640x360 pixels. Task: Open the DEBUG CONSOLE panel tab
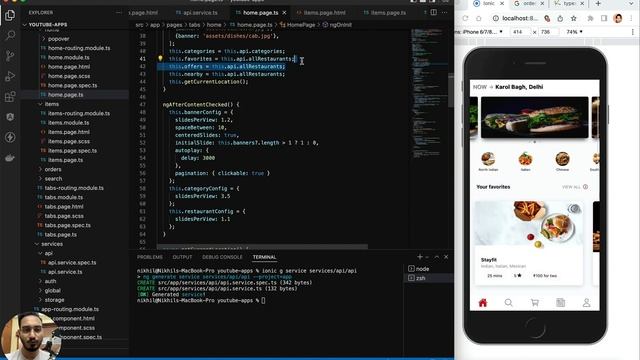point(222,257)
